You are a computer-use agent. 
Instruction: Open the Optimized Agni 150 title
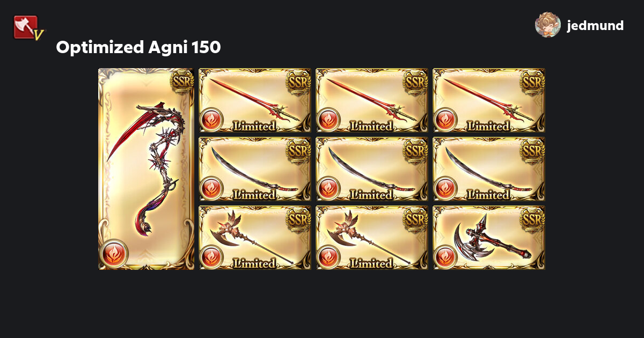pos(138,48)
